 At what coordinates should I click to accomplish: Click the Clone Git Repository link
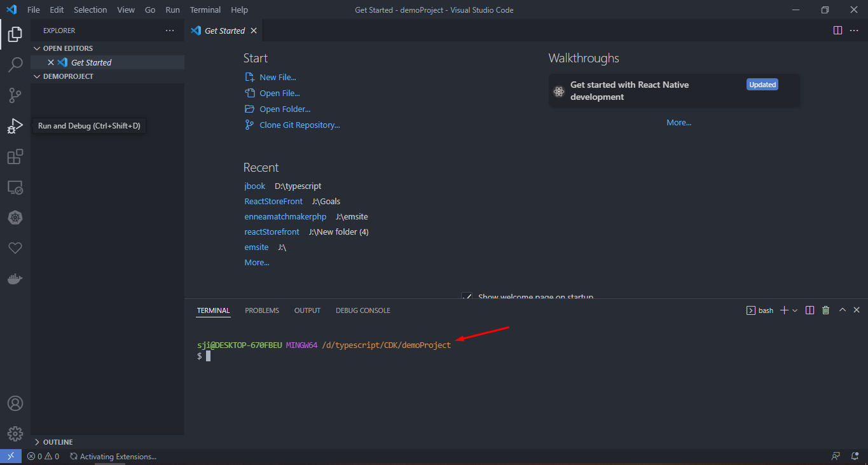(299, 125)
